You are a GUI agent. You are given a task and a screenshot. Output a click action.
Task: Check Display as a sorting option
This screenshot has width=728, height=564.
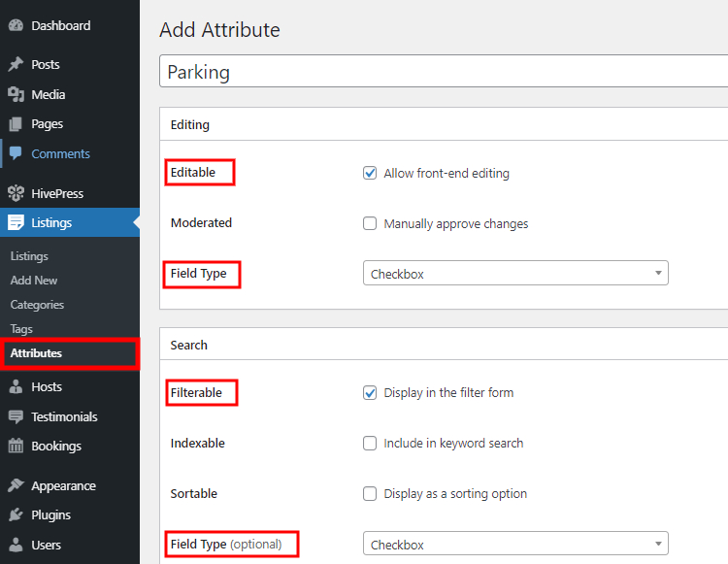[x=370, y=493]
